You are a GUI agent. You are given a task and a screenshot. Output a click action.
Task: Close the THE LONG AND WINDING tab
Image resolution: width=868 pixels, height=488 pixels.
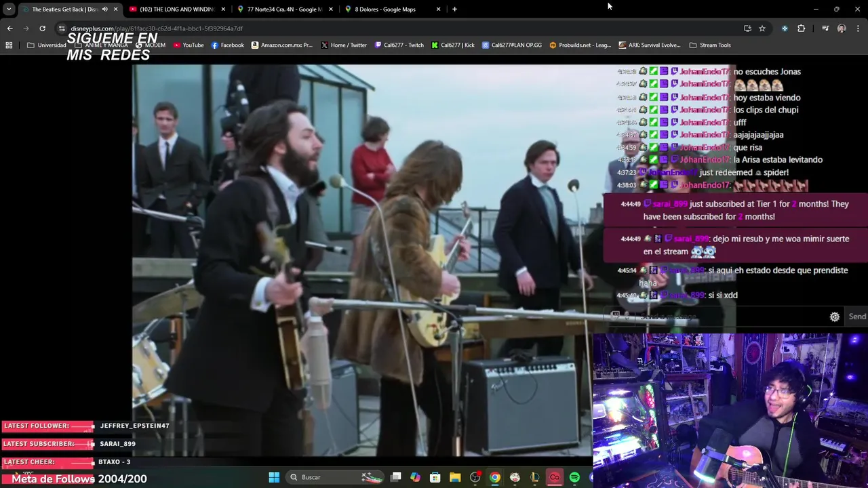[x=223, y=9]
